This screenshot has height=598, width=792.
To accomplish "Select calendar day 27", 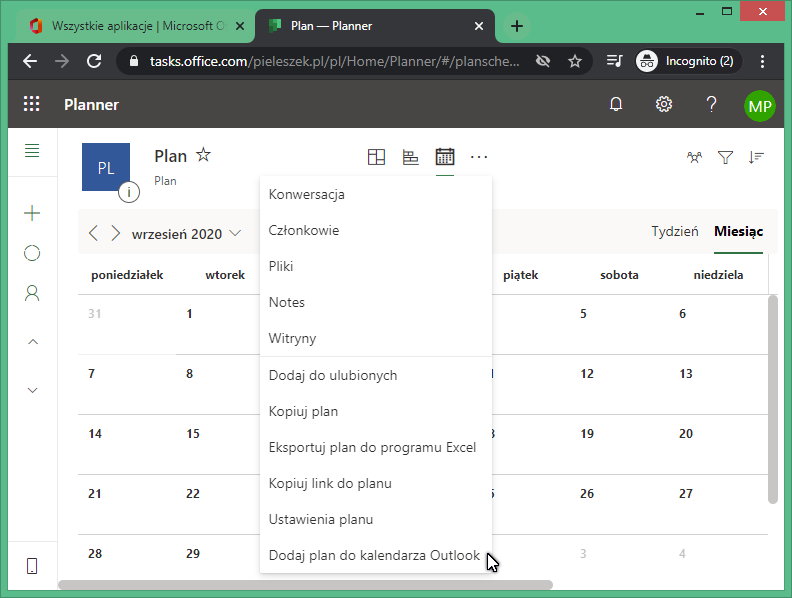I will (685, 494).
